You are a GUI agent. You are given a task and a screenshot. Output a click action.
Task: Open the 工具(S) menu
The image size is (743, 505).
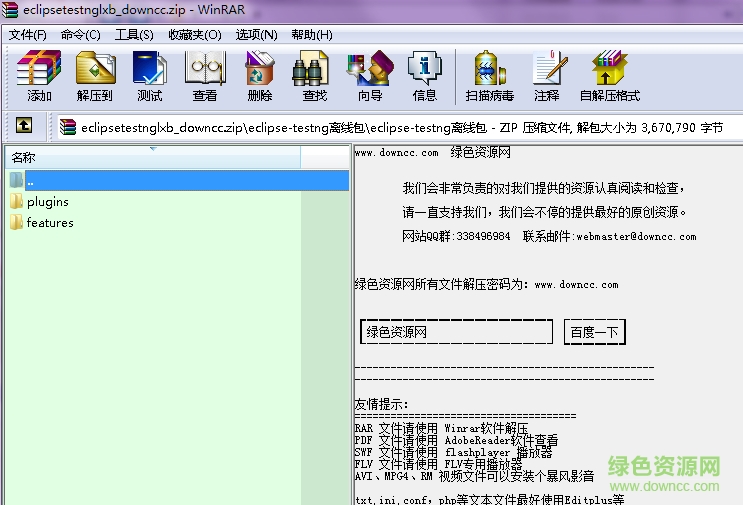point(134,35)
